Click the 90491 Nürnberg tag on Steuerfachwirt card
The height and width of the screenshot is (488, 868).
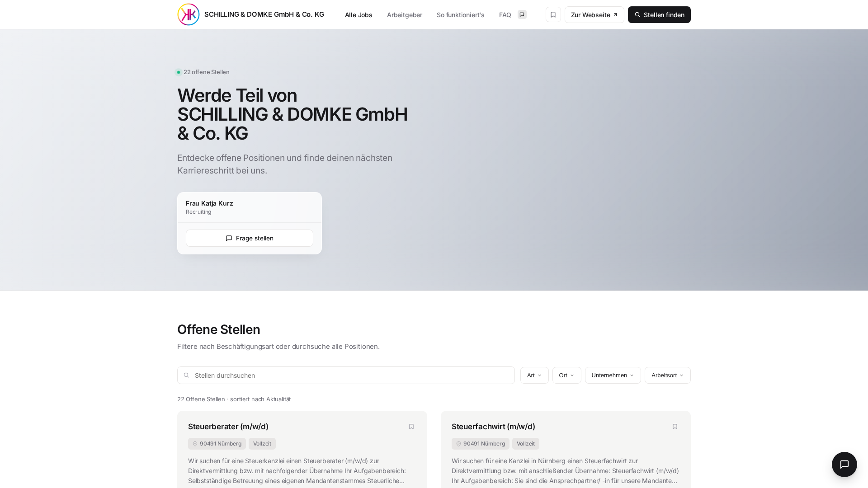click(x=481, y=444)
